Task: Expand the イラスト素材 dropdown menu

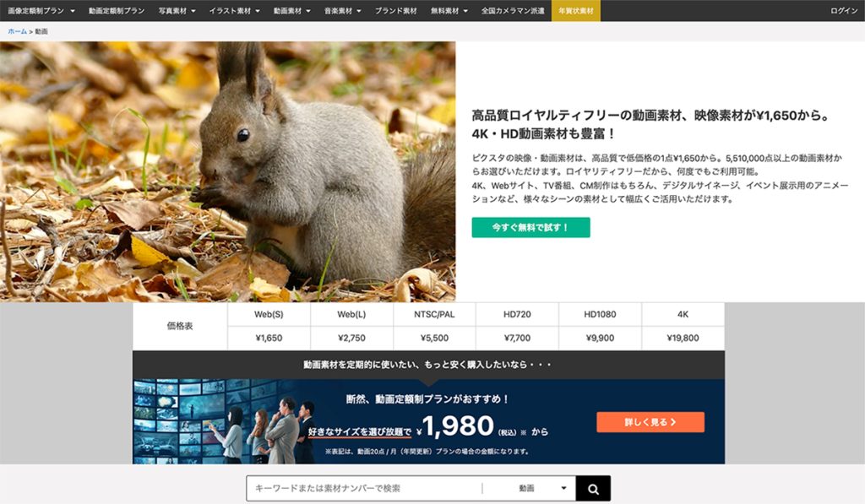Action: 235,11
